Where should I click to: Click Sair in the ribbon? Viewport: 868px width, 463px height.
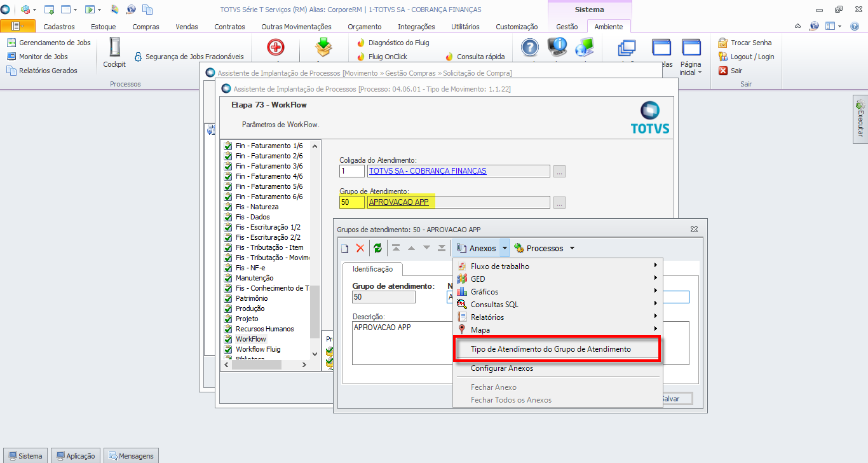(730, 71)
